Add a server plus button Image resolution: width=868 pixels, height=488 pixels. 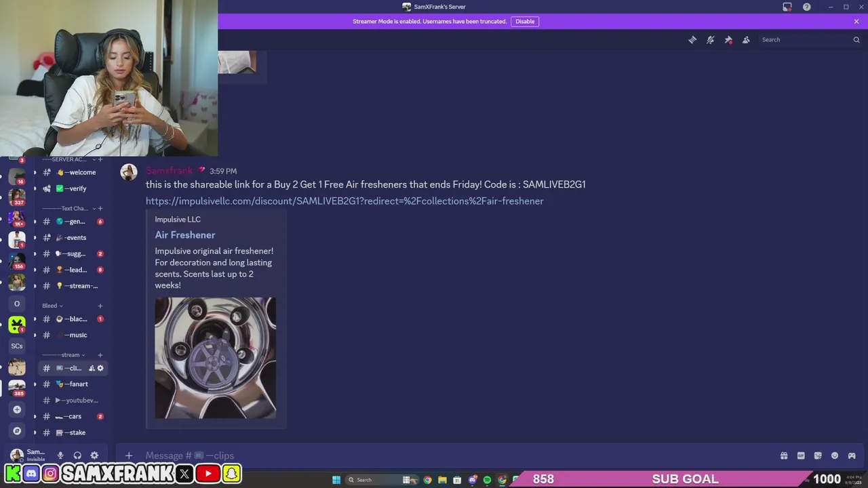[17, 409]
